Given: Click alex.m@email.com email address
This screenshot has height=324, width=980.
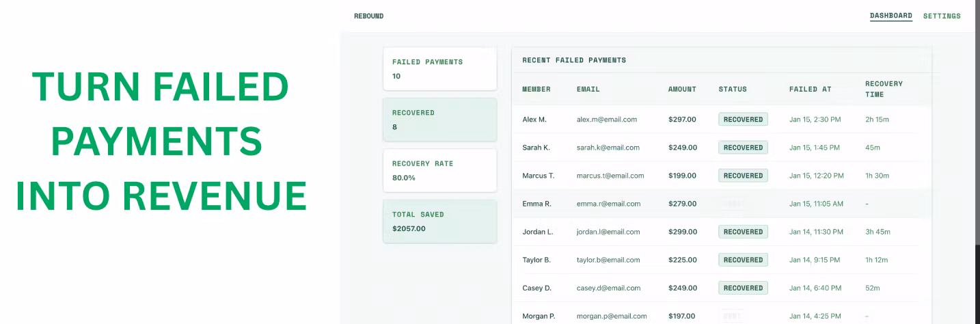Looking at the screenshot, I should (607, 119).
